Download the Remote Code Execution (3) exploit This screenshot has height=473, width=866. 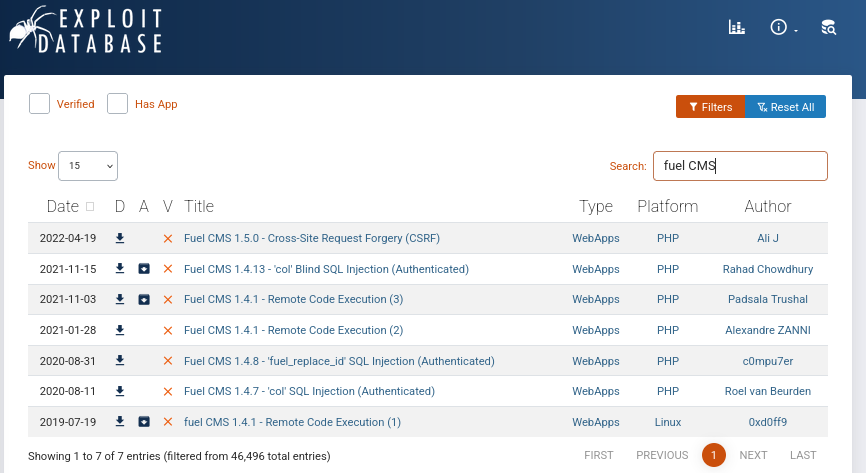pos(120,299)
